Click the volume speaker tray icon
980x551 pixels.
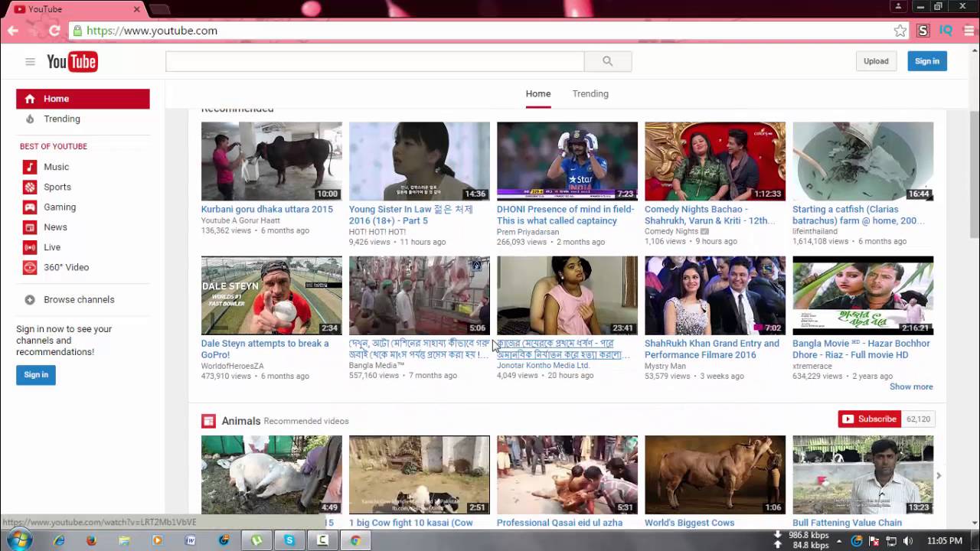pos(907,541)
